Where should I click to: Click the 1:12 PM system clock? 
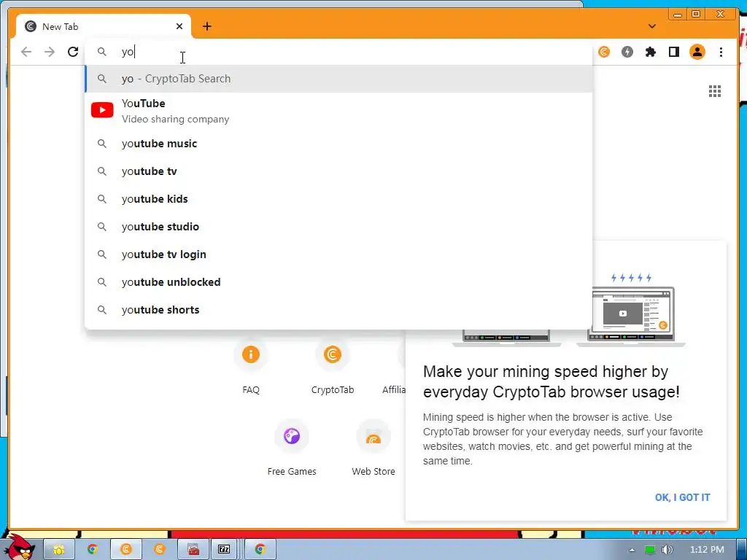(x=707, y=550)
